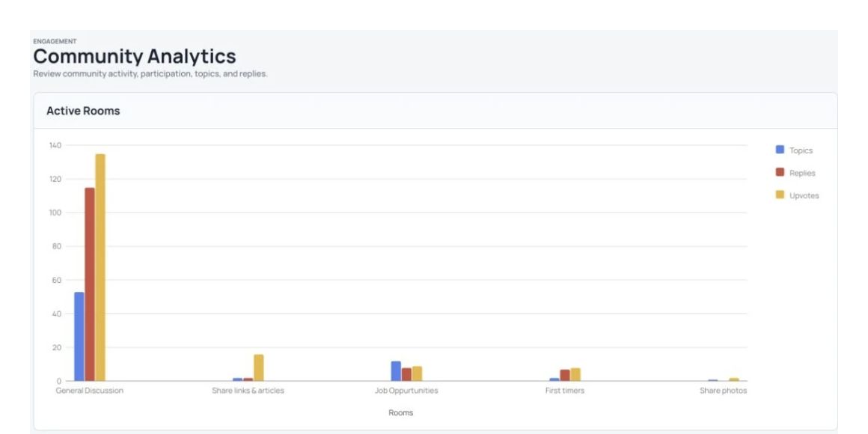The width and height of the screenshot is (868, 434).
Task: Select the blue Topics bar for General Discussion
Action: tap(79, 337)
